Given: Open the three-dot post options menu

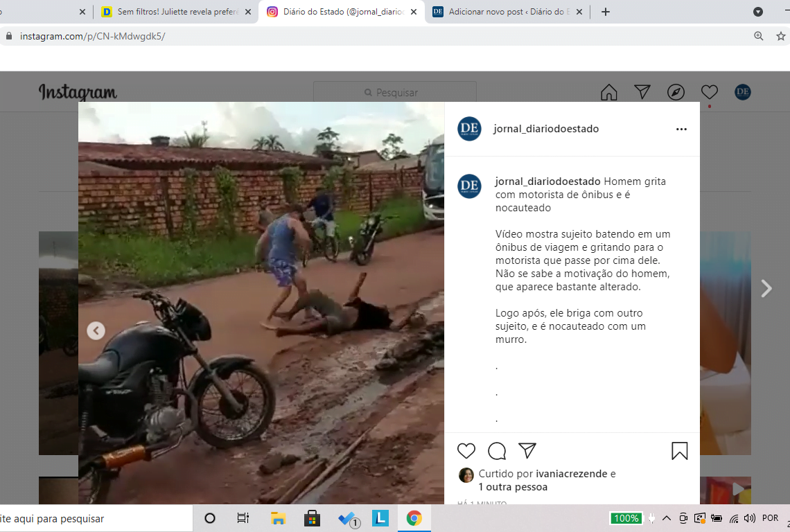Looking at the screenshot, I should coord(681,130).
